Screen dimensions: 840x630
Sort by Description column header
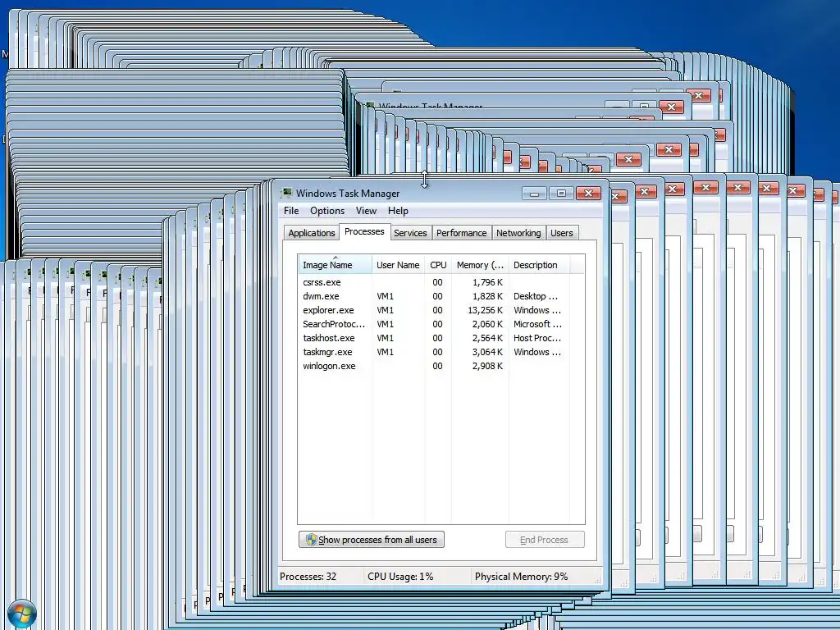(x=539, y=265)
